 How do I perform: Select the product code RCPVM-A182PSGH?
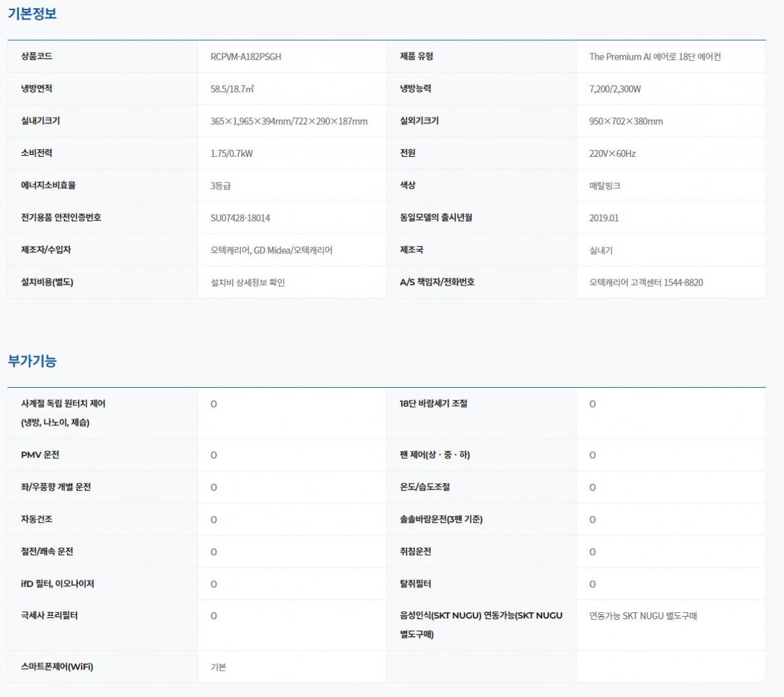pos(245,57)
